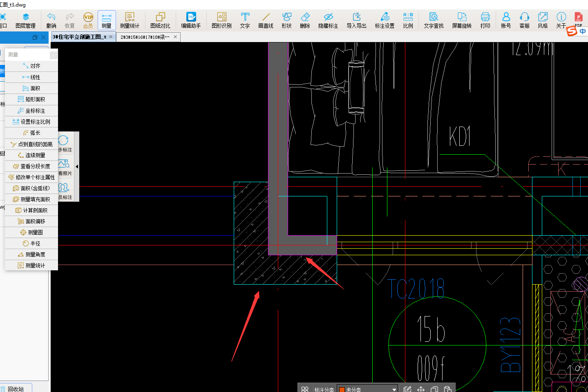Click the copy icon in bottom bar
The height and width of the screenshot is (392, 588).
click(434, 389)
